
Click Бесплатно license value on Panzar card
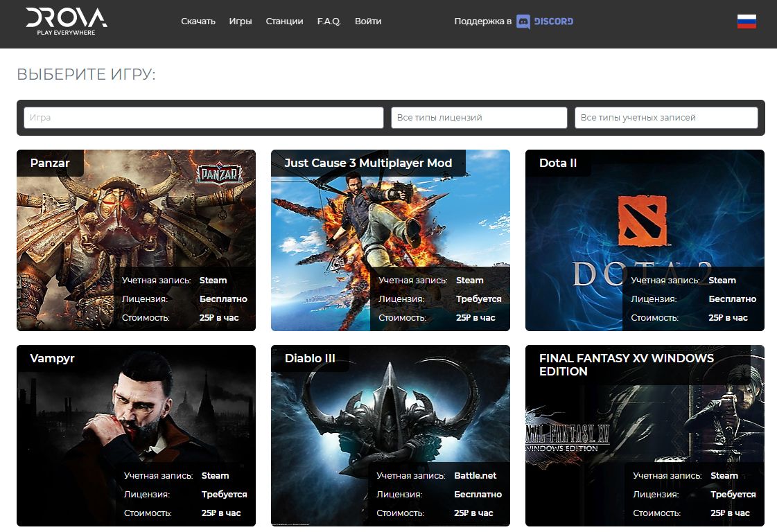pyautogui.click(x=223, y=299)
